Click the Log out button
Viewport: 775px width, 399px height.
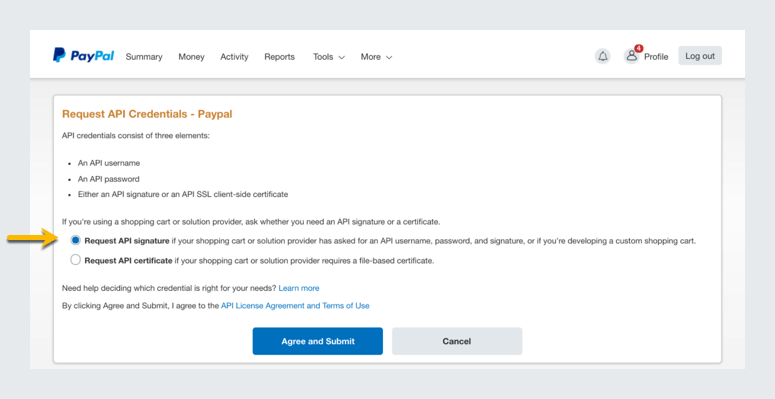(x=700, y=56)
